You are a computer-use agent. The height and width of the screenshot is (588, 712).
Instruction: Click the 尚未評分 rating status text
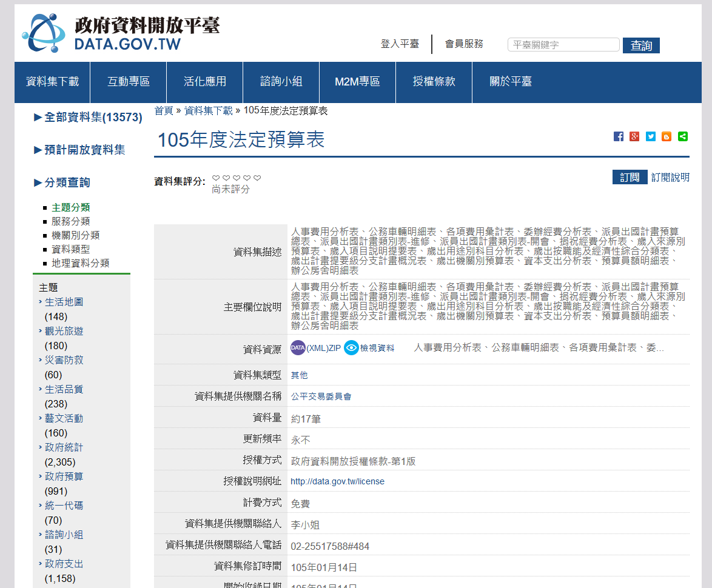click(230, 189)
